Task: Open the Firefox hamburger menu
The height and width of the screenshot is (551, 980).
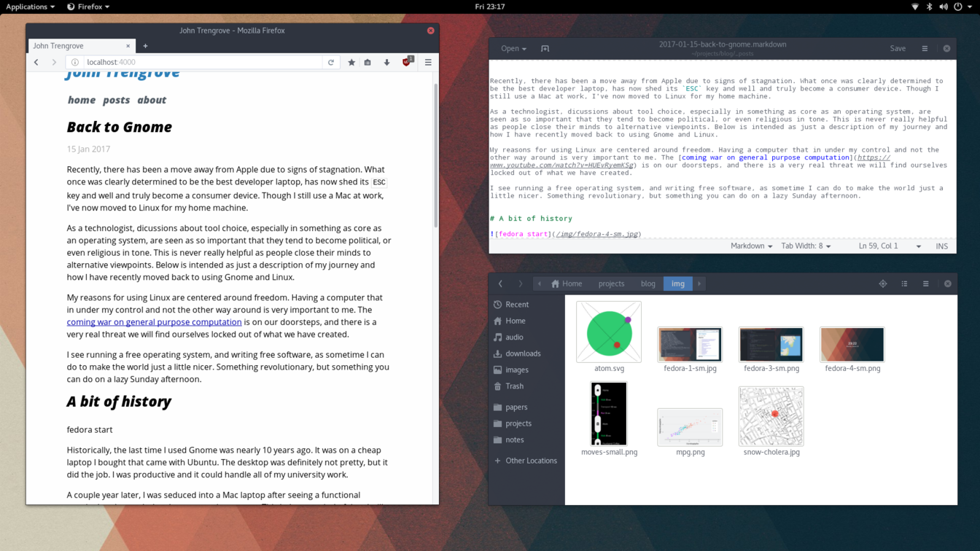Action: pyautogui.click(x=428, y=63)
